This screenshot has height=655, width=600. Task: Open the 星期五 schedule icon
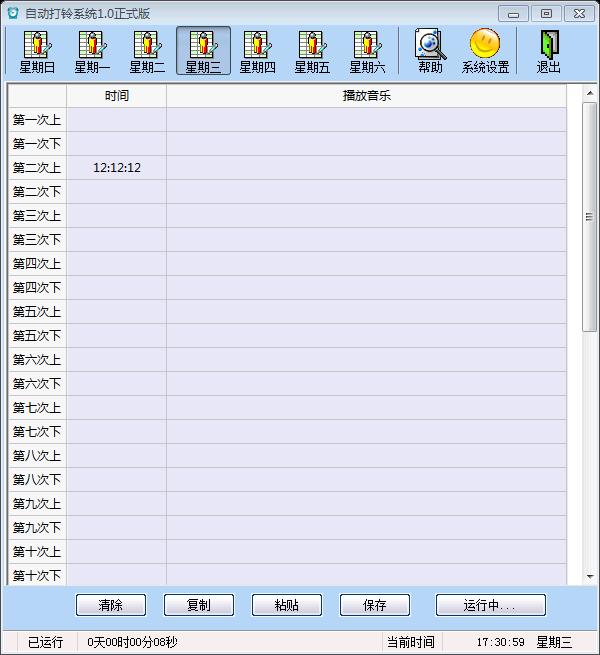click(x=312, y=51)
